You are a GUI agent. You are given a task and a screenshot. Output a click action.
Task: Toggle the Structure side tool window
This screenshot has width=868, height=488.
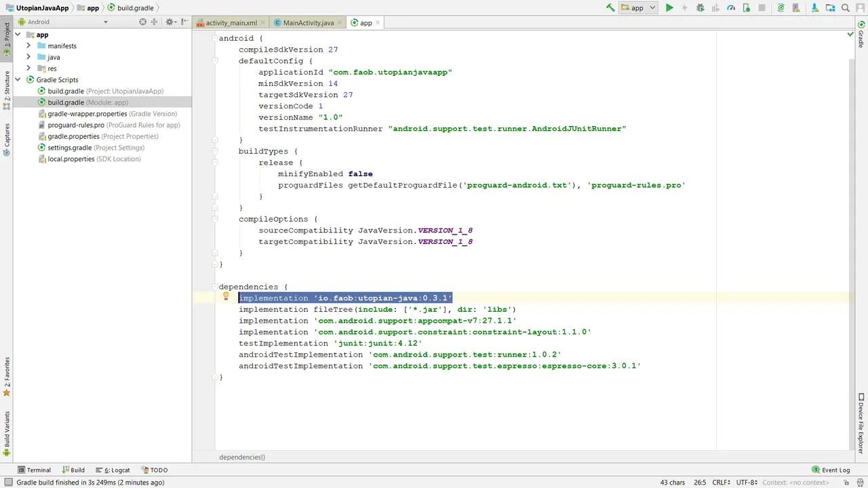click(x=6, y=90)
